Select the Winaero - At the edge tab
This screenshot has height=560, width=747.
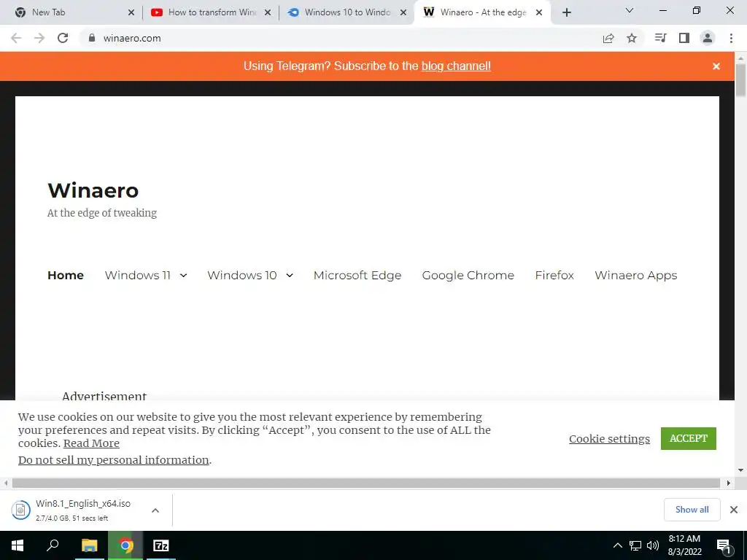(482, 12)
